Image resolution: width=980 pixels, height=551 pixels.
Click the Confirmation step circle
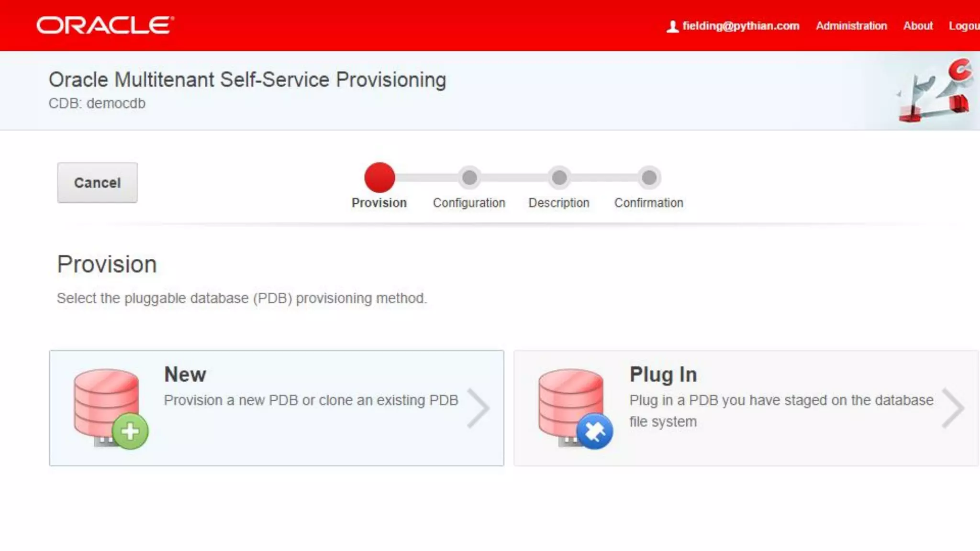coord(649,177)
